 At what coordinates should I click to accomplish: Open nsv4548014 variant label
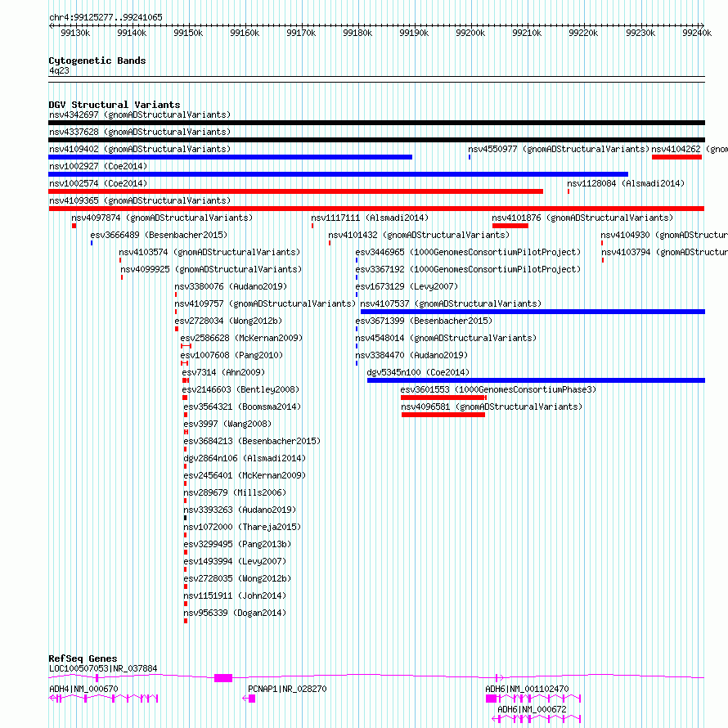click(446, 338)
